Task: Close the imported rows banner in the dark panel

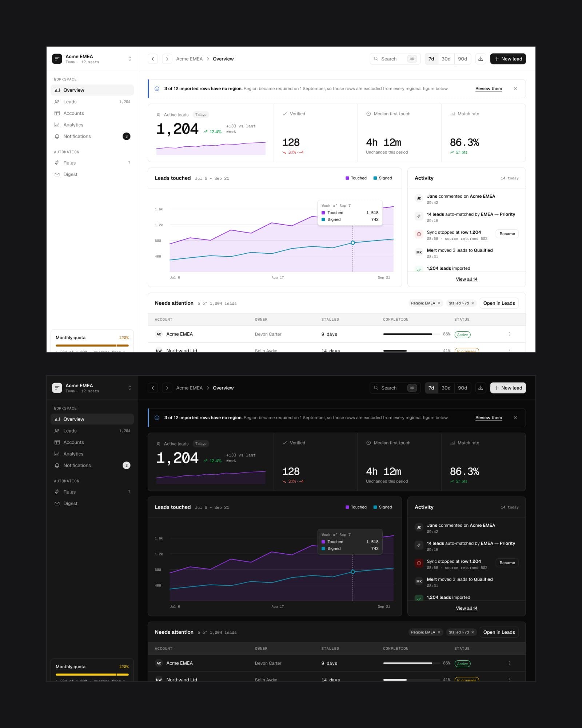Action: click(515, 418)
